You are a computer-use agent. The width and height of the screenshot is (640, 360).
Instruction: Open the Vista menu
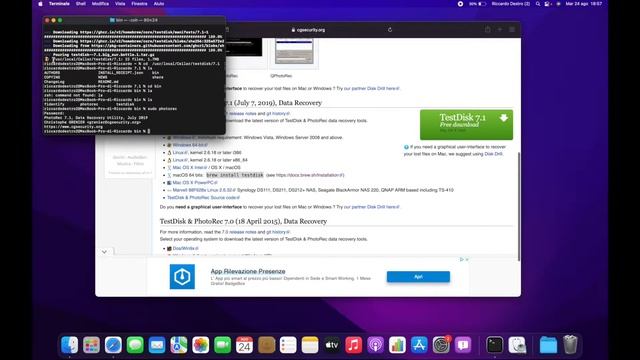120,4
